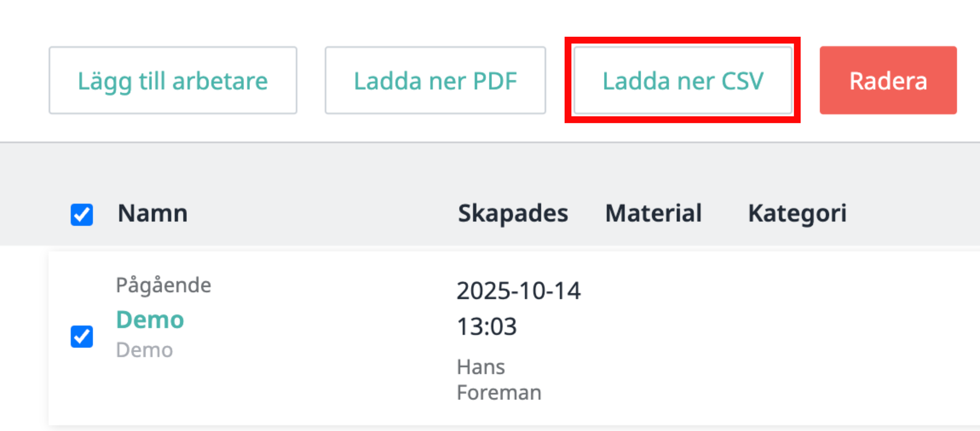Click the creator name Hans Foreman
Viewport: 980px width, 431px height.
pos(499,379)
